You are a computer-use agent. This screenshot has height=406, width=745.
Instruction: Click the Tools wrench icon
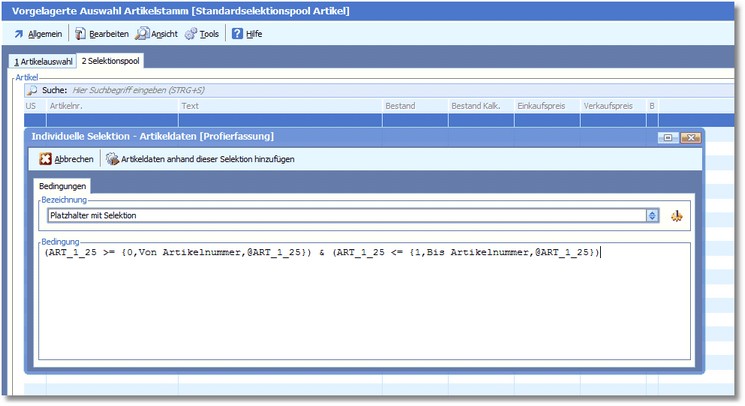coord(190,33)
